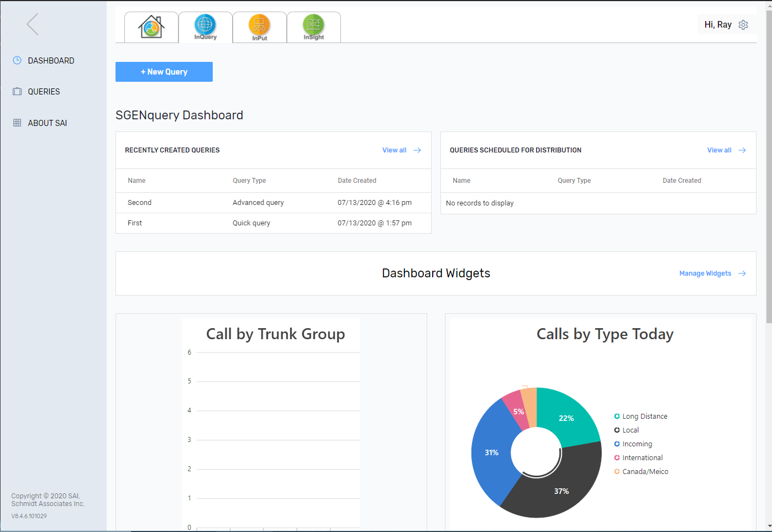The image size is (772, 532).
Task: Click the Hi, Ray user greeting
Action: (x=718, y=25)
